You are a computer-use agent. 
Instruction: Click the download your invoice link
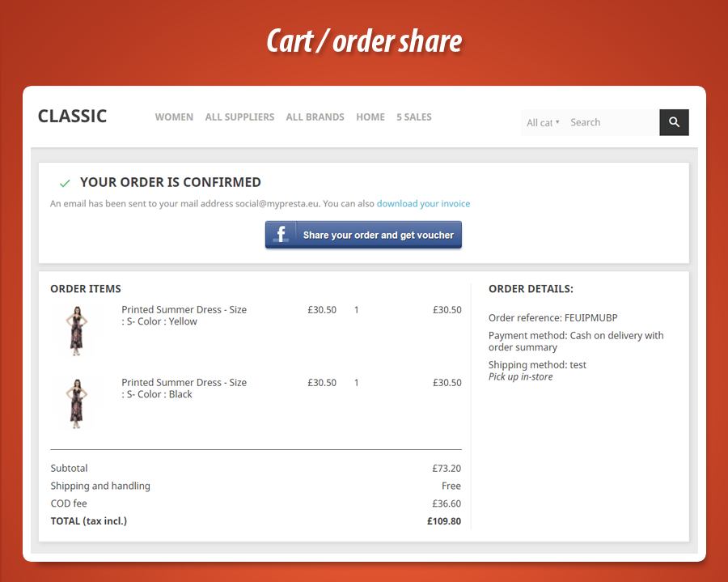(423, 204)
